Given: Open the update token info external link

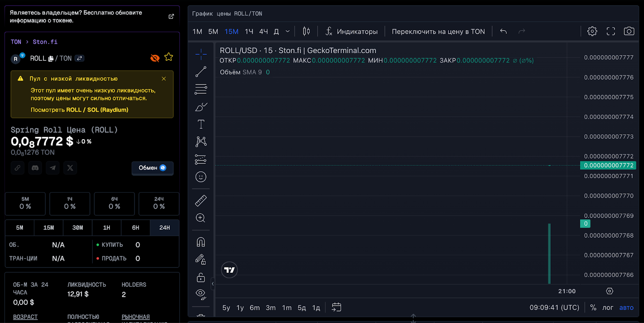Looking at the screenshot, I should [171, 16].
